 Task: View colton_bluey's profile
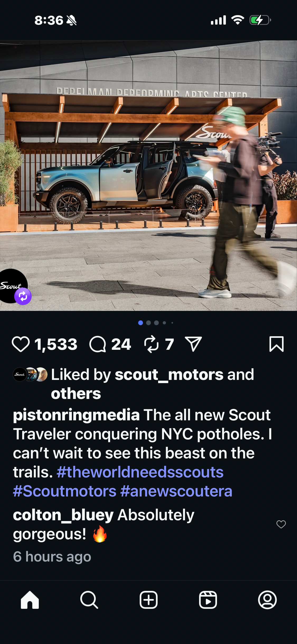[x=63, y=515]
